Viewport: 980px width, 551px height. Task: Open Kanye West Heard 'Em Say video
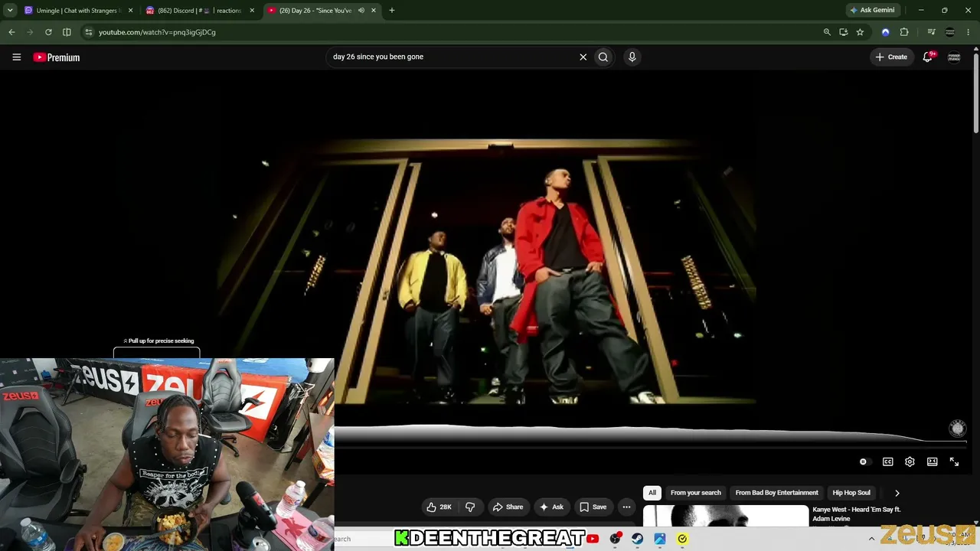pyautogui.click(x=856, y=514)
